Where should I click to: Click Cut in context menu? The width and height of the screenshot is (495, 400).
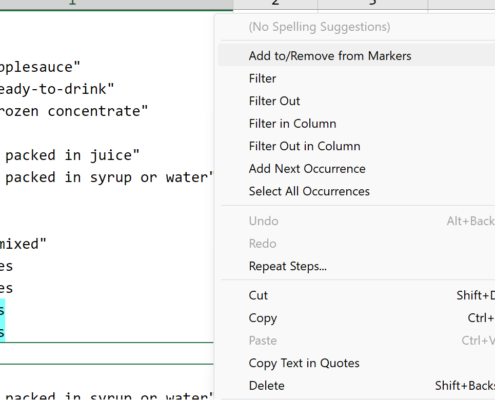(x=356, y=295)
